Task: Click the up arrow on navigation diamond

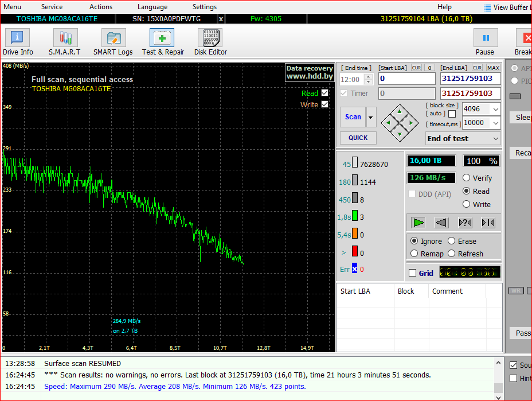Action: pyautogui.click(x=400, y=111)
